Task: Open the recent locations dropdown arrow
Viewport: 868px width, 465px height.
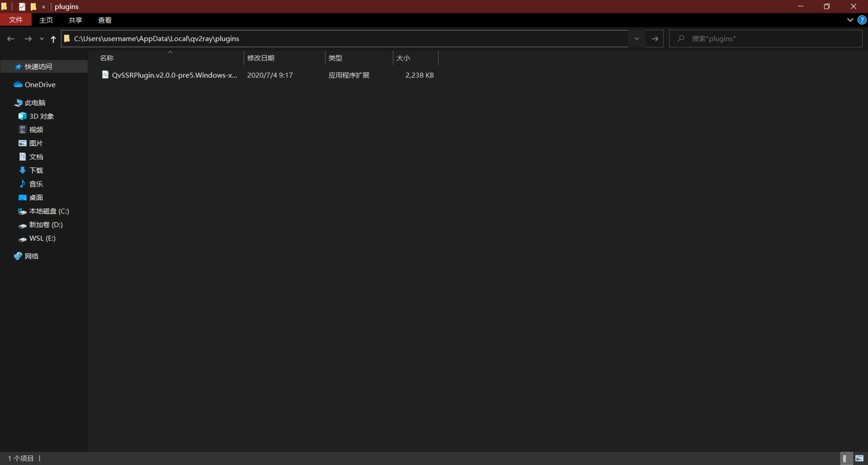Action: [x=42, y=39]
